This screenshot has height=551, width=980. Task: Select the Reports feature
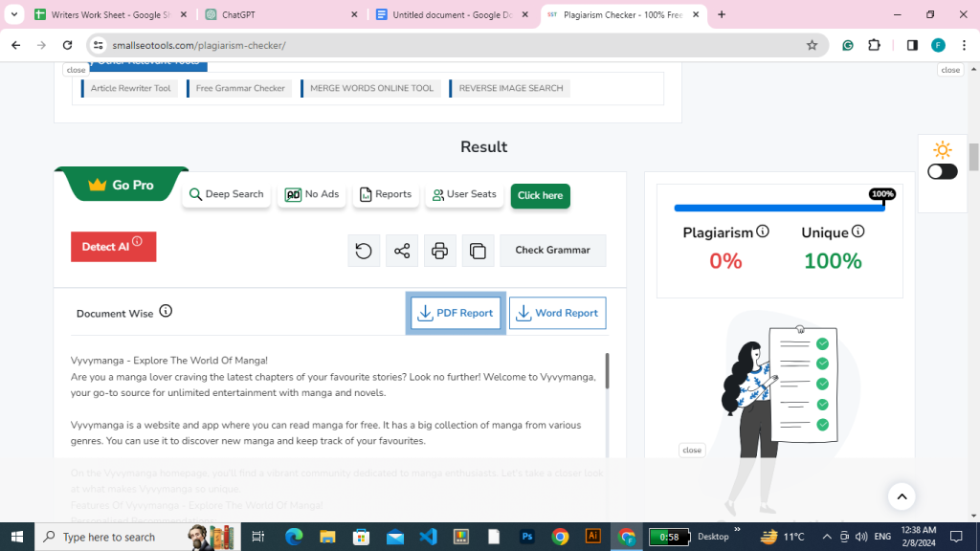click(x=385, y=195)
